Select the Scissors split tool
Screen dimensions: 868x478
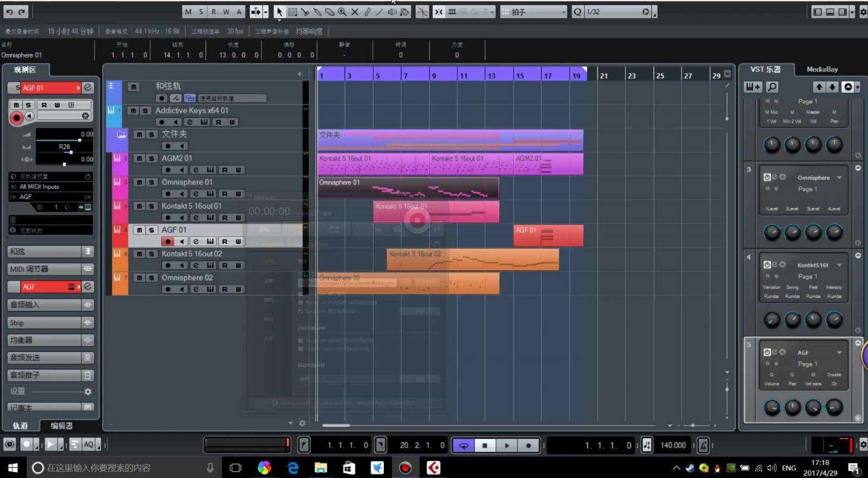pyautogui.click(x=305, y=12)
